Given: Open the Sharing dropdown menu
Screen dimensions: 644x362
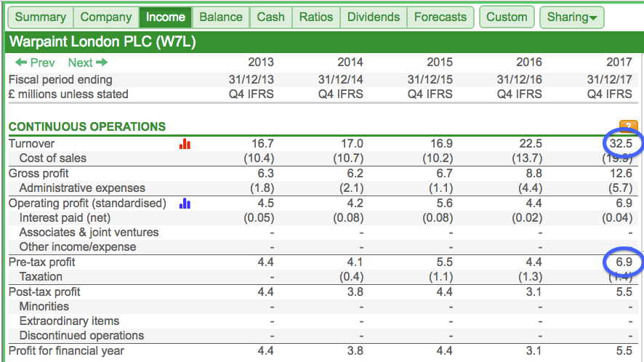Looking at the screenshot, I should point(572,17).
